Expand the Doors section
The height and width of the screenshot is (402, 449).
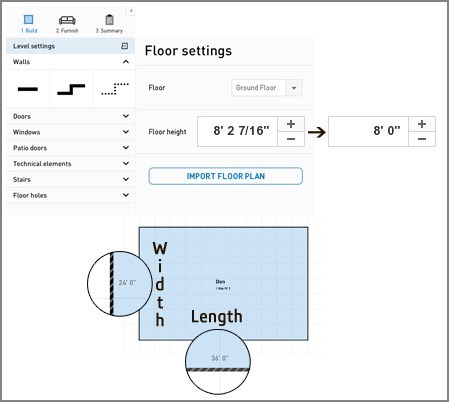126,116
